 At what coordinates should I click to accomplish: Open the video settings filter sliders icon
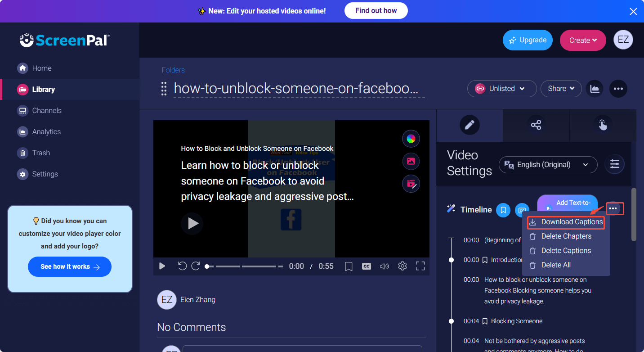614,164
